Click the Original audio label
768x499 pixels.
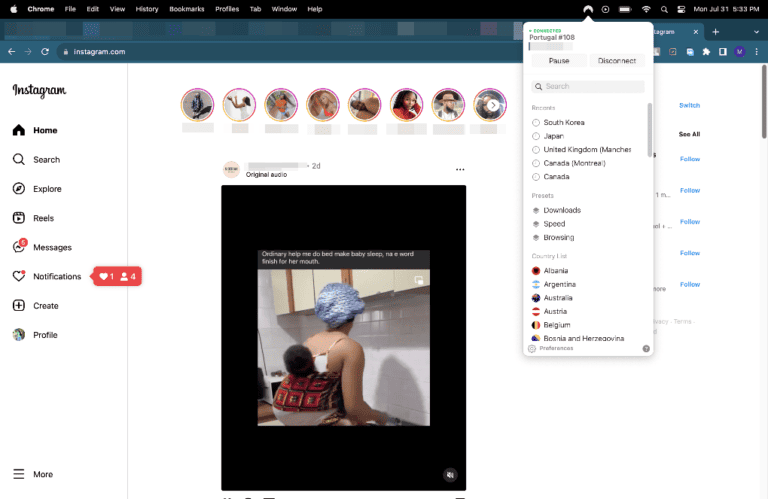pos(266,174)
